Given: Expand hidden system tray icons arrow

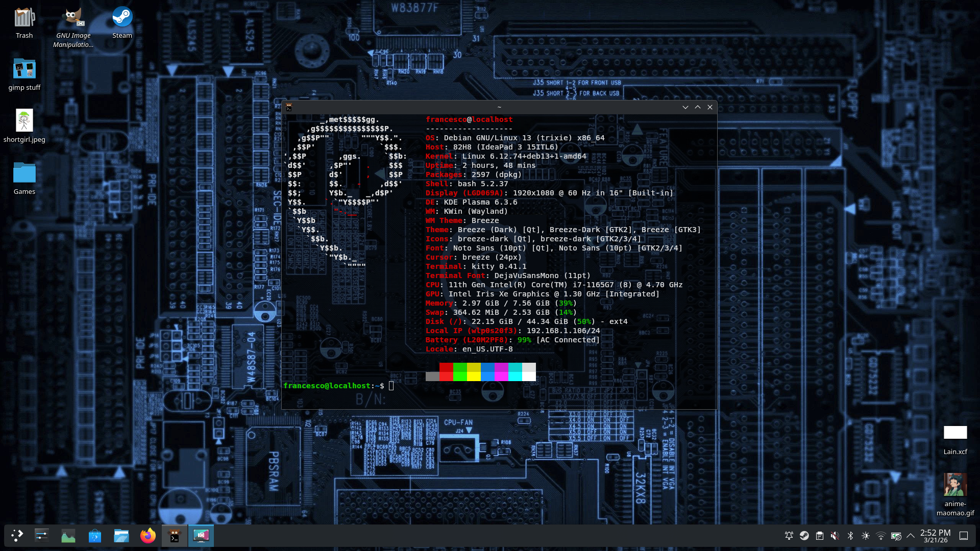Looking at the screenshot, I should (x=911, y=536).
